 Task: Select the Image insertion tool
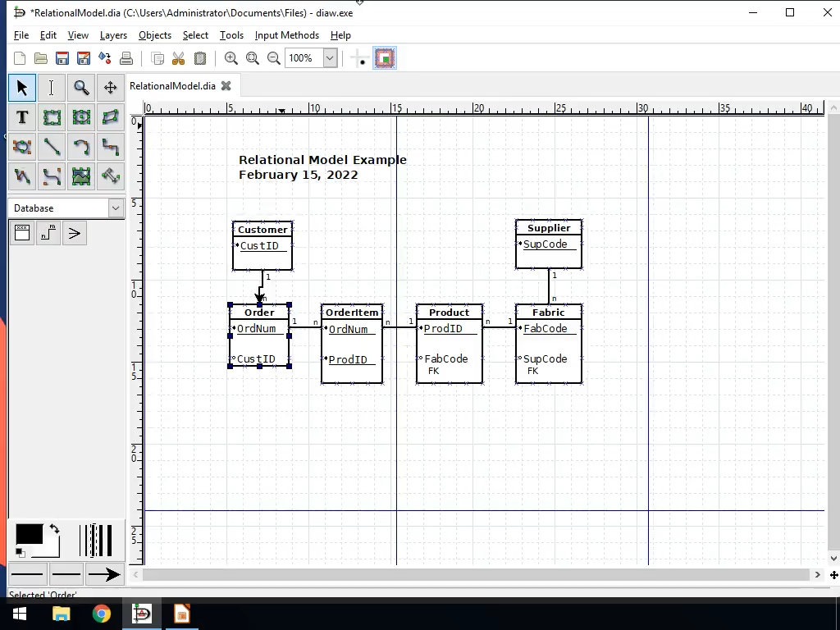80,176
